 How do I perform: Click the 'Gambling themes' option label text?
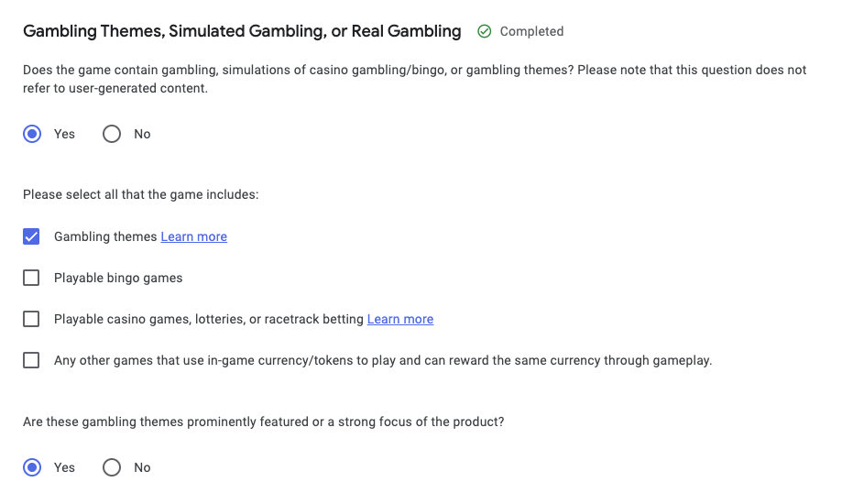[x=105, y=236]
